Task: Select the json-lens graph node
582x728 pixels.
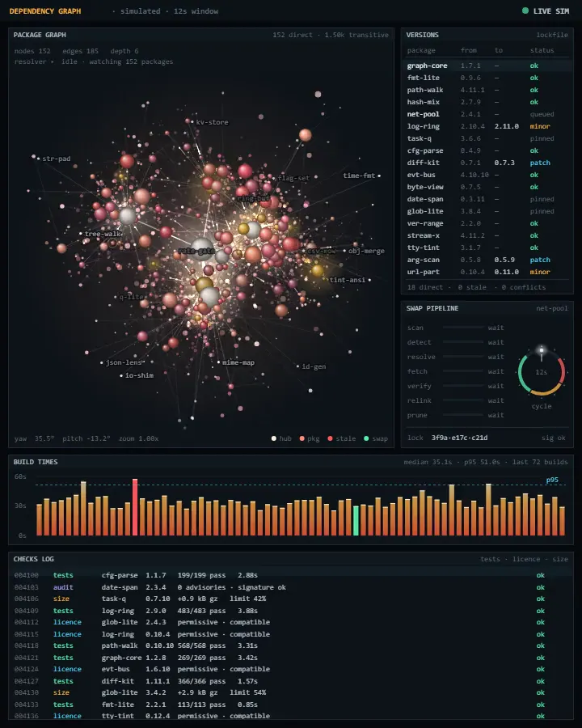Action: pos(102,362)
